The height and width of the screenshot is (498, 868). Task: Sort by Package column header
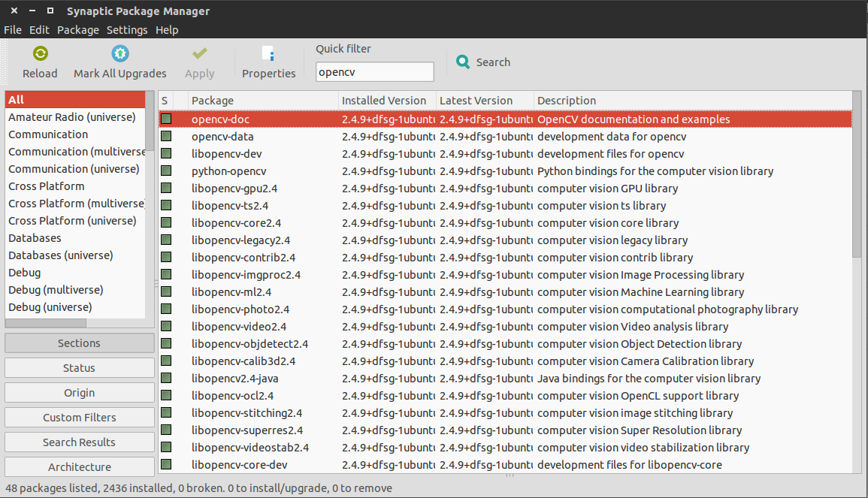pyautogui.click(x=263, y=101)
